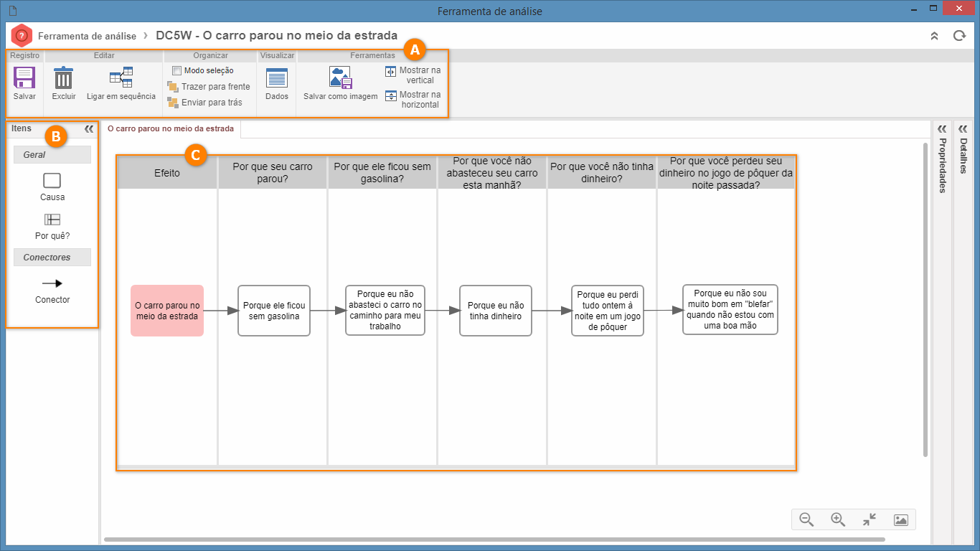Click the Ligar em sequência icon

(121, 77)
